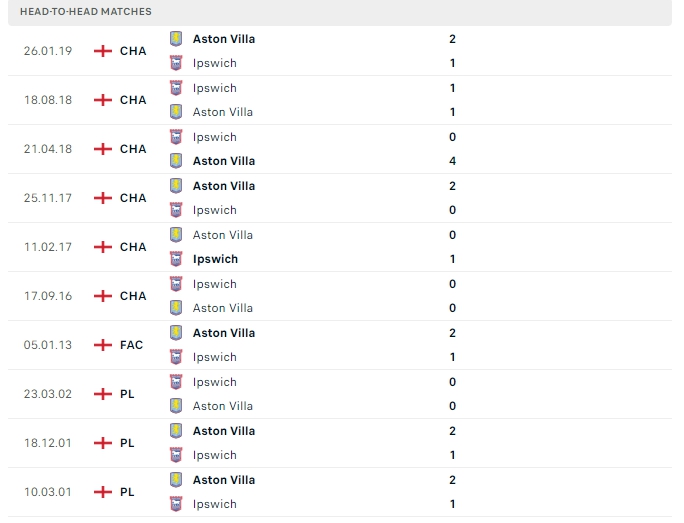Click Aston Villa crest in 25.11.17 match
The height and width of the screenshot is (523, 684).
(177, 186)
